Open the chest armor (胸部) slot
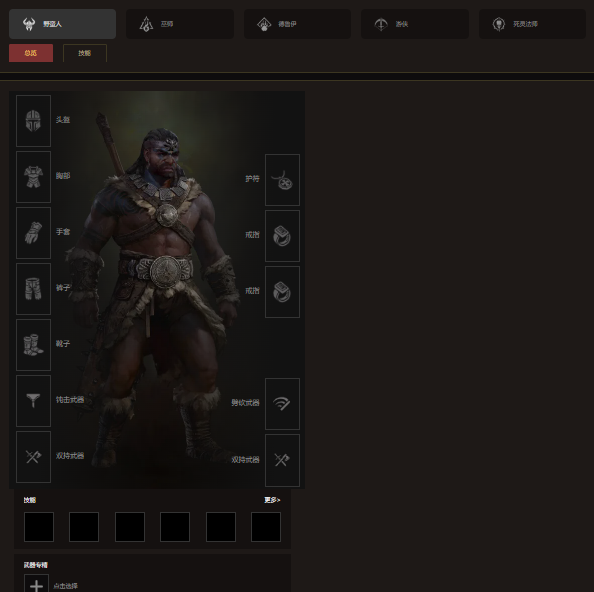This screenshot has width=594, height=592. click(33, 177)
